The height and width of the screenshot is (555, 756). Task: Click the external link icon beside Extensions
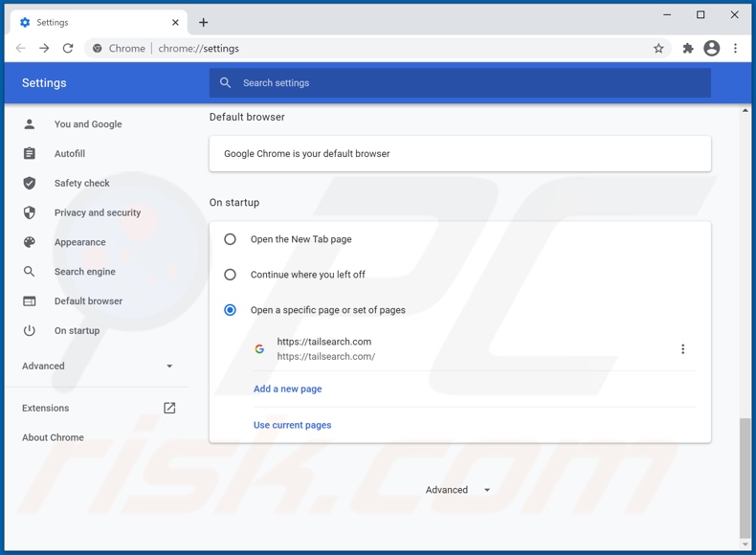169,408
